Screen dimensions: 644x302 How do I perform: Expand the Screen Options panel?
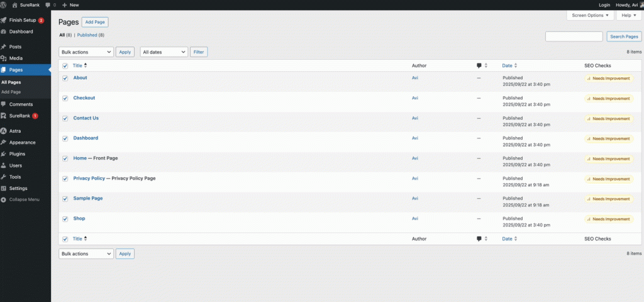tap(589, 15)
